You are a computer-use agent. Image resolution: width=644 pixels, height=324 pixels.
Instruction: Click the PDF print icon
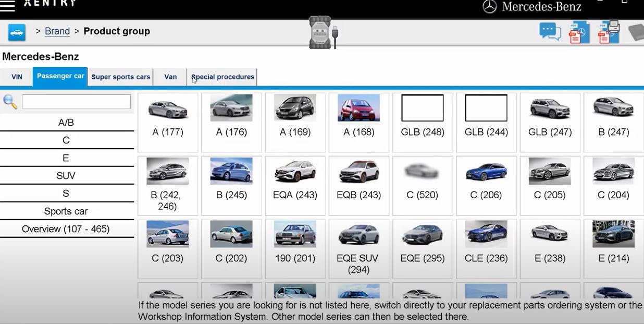coord(608,32)
